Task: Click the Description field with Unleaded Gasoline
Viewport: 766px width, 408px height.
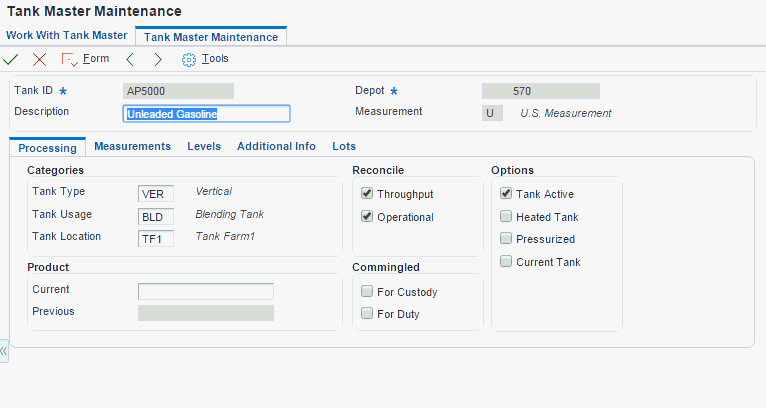Action: 206,114
